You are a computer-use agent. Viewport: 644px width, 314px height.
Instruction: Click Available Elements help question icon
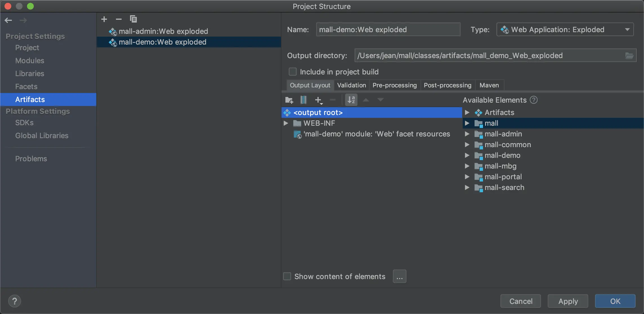(x=534, y=100)
